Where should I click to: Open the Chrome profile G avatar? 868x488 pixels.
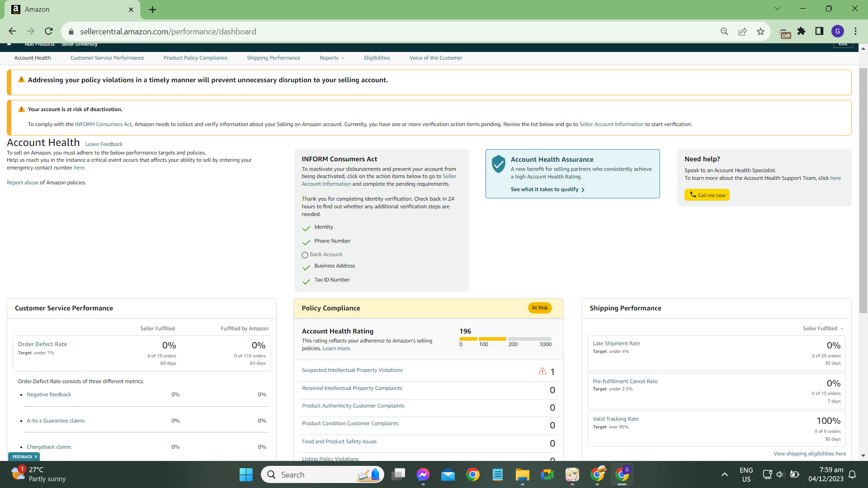point(838,31)
